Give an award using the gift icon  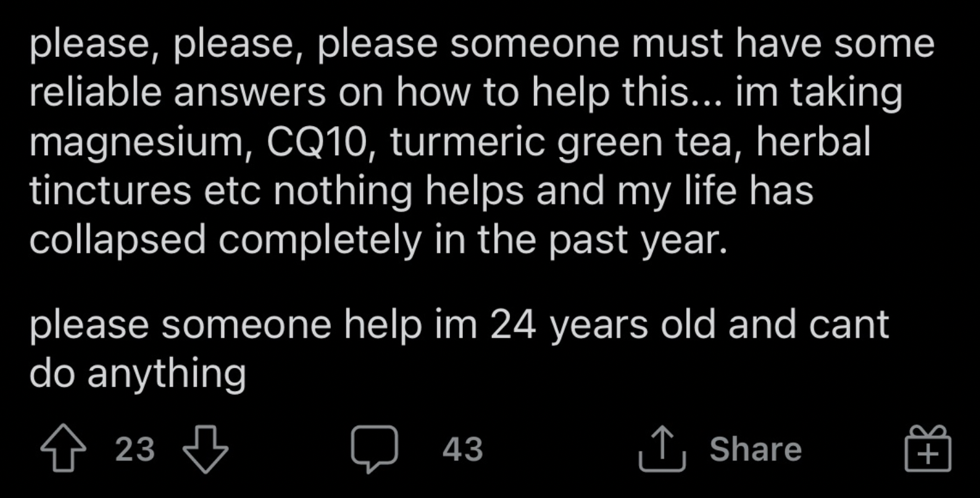pos(928,448)
